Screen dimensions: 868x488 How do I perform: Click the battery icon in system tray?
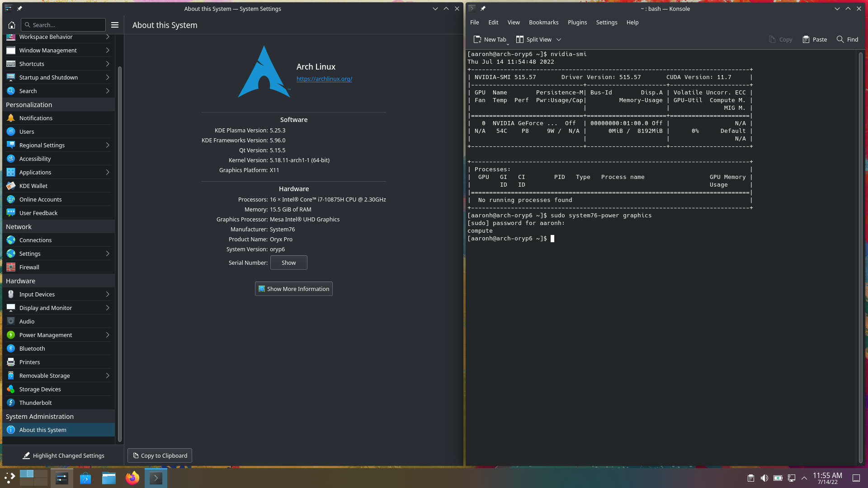click(778, 478)
